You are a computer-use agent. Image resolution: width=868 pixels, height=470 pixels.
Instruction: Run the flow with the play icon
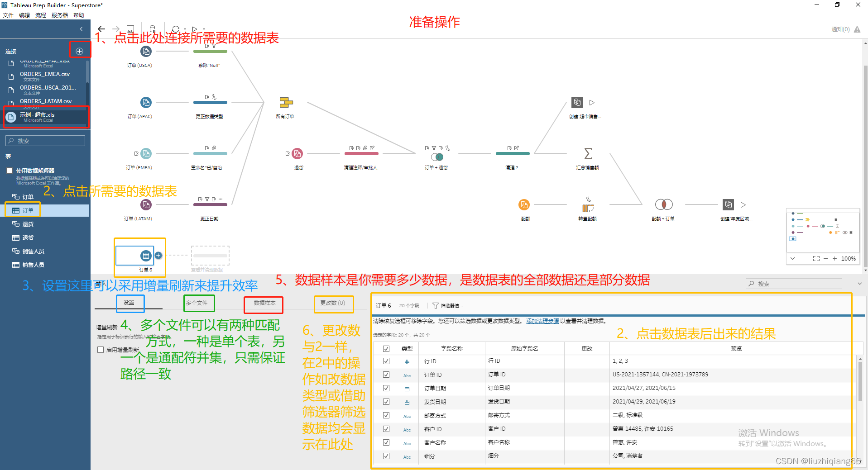[195, 29]
